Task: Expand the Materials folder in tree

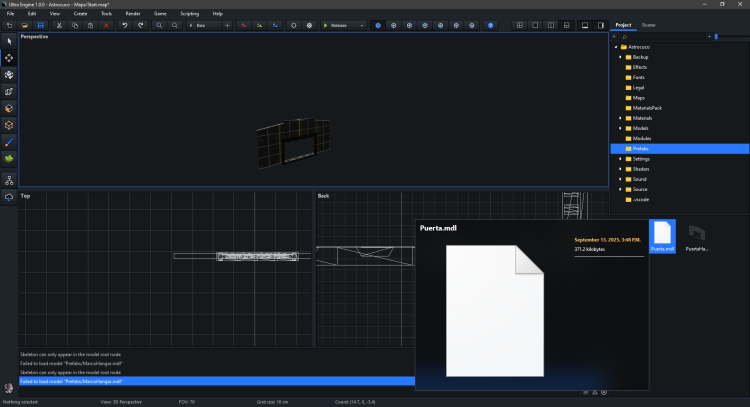Action: pyautogui.click(x=620, y=118)
